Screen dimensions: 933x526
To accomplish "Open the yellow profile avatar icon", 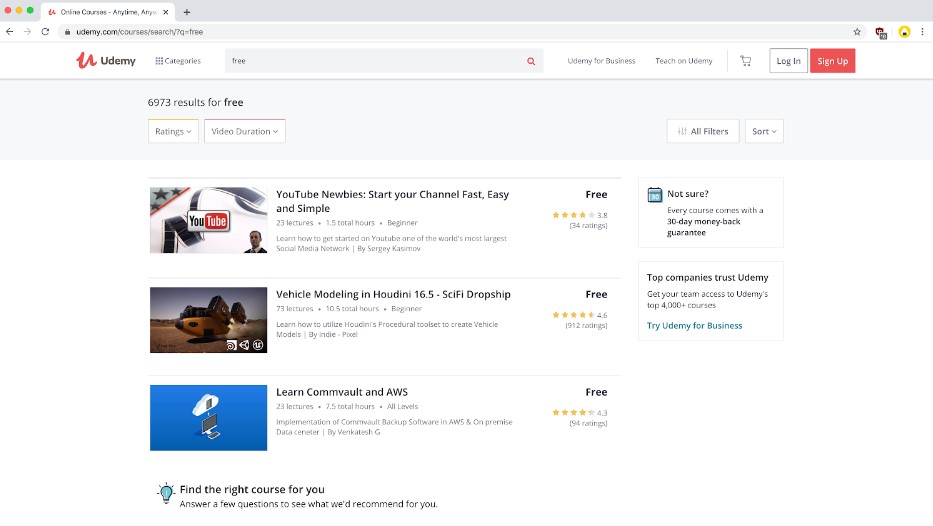I will tap(904, 32).
